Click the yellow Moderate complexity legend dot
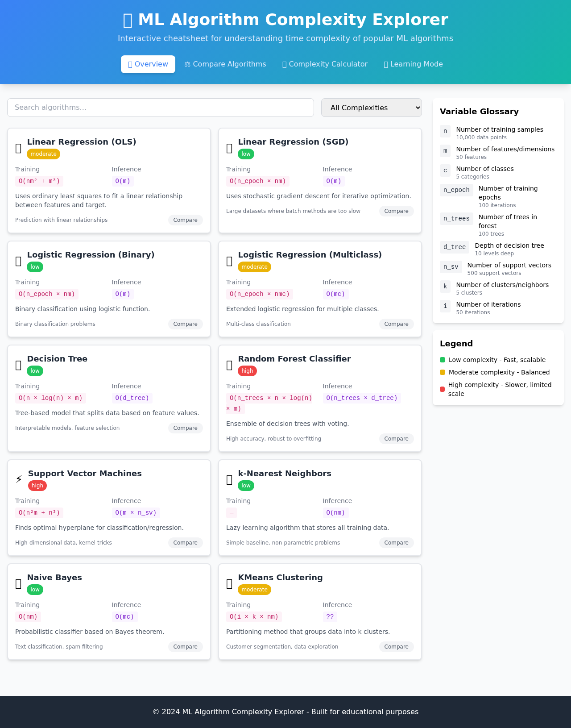 click(x=443, y=372)
